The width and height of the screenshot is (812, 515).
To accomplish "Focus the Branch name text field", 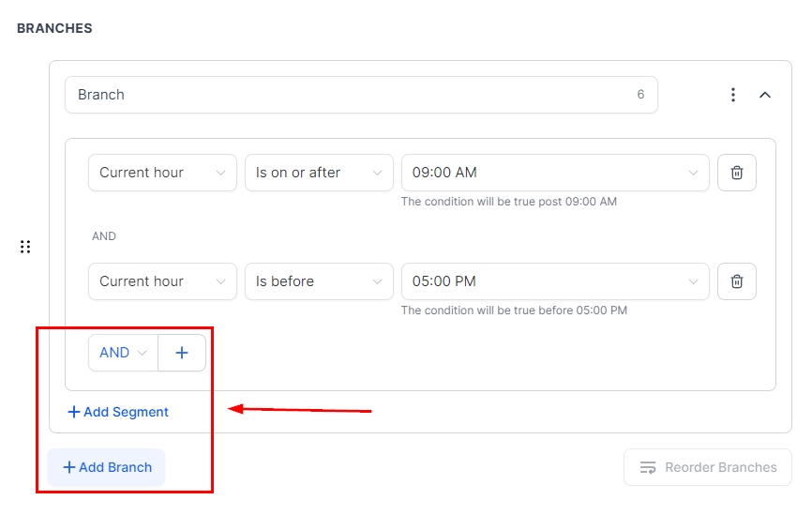I will (347, 95).
